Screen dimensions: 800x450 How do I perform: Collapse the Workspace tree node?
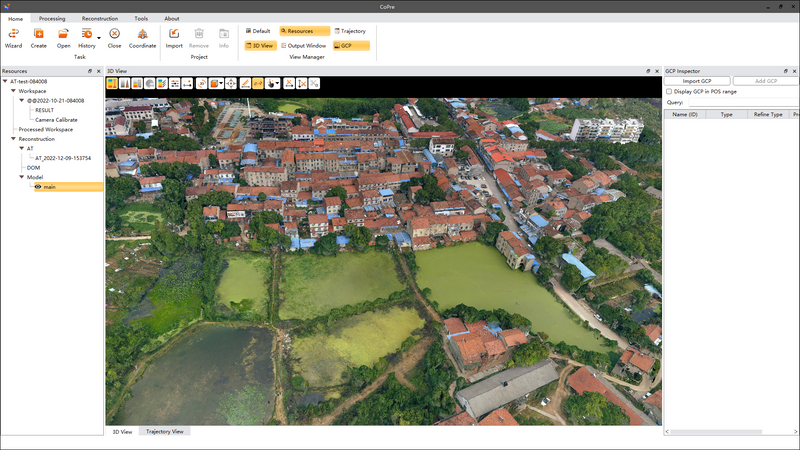pyautogui.click(x=13, y=91)
